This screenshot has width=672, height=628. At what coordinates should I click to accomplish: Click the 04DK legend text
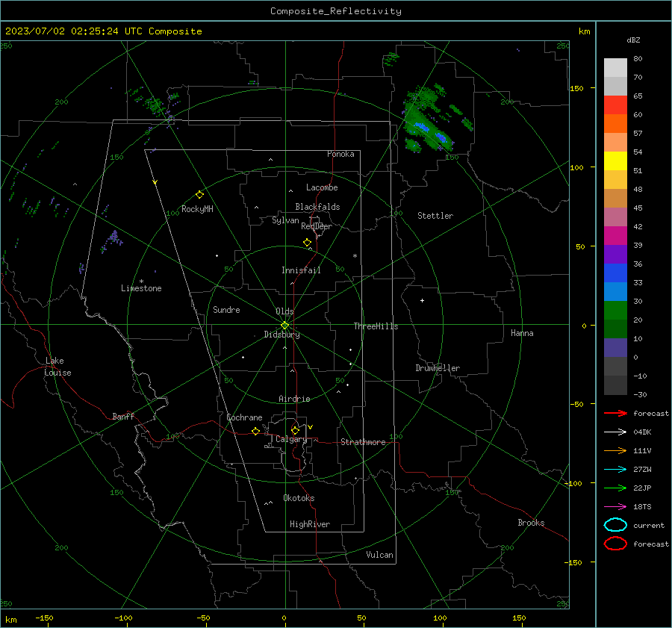[642, 432]
